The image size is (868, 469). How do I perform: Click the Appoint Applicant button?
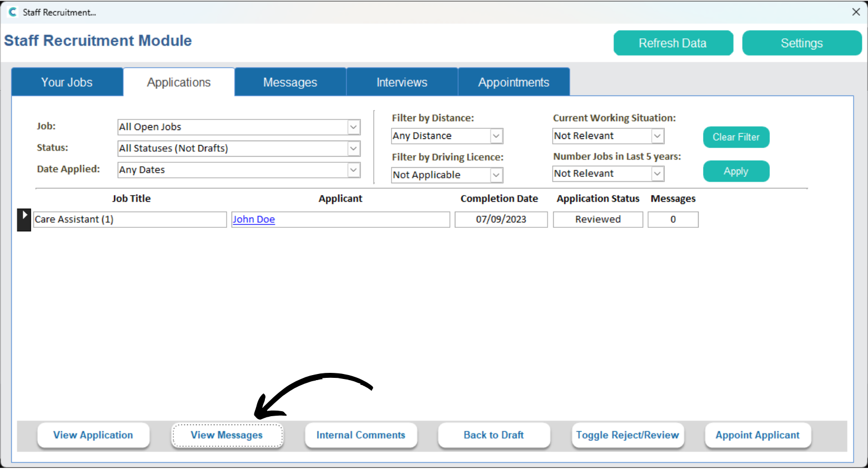click(x=757, y=435)
